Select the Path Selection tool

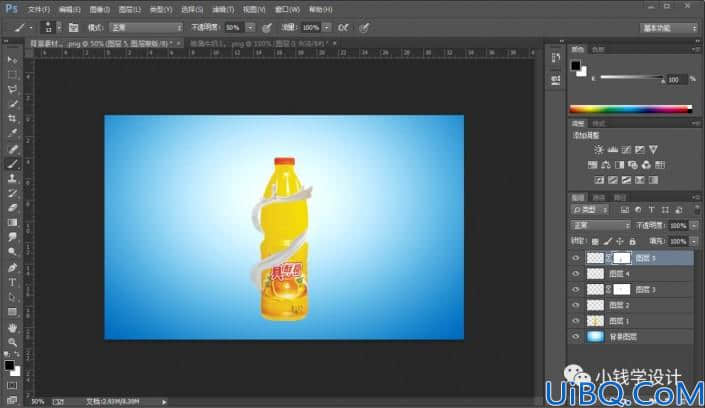[x=12, y=297]
